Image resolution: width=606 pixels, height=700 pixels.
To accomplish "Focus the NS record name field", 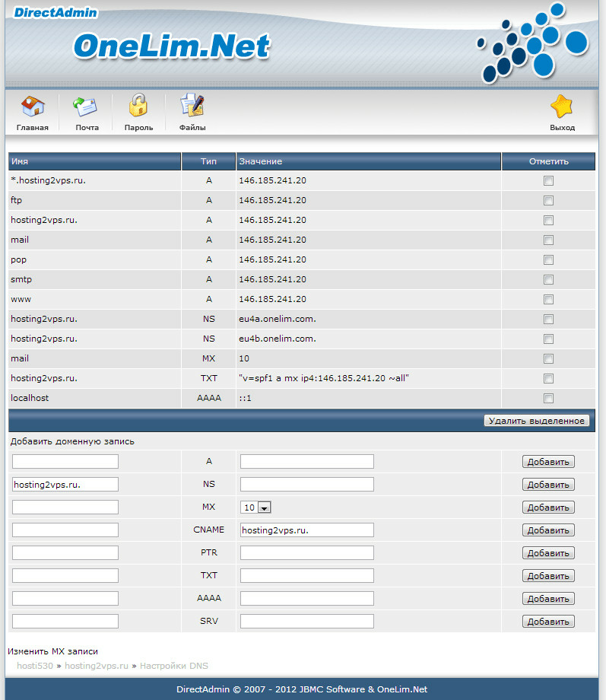I will (x=65, y=485).
